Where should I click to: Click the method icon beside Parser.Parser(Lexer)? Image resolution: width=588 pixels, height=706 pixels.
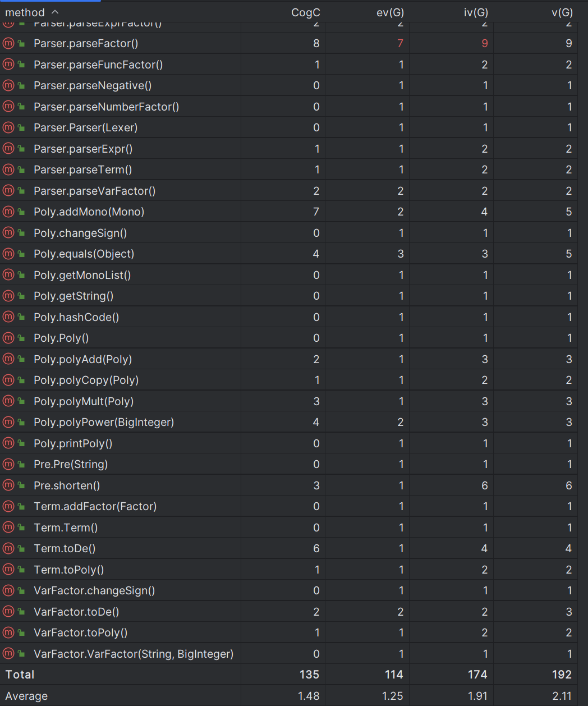8,127
